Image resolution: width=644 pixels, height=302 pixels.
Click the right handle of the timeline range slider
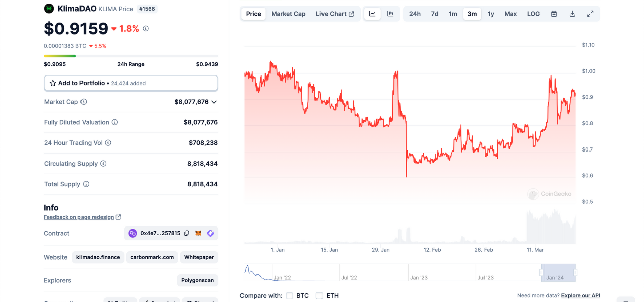pyautogui.click(x=575, y=272)
